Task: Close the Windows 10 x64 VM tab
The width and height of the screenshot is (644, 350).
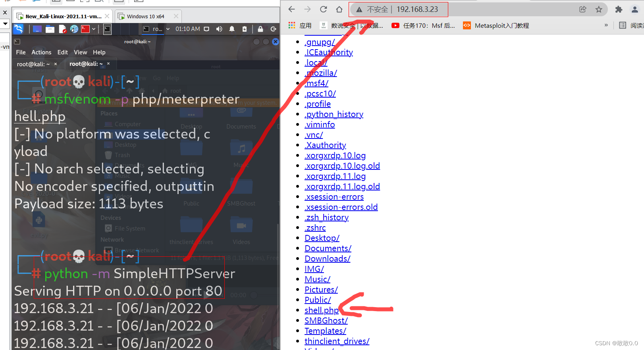Action: tap(176, 16)
